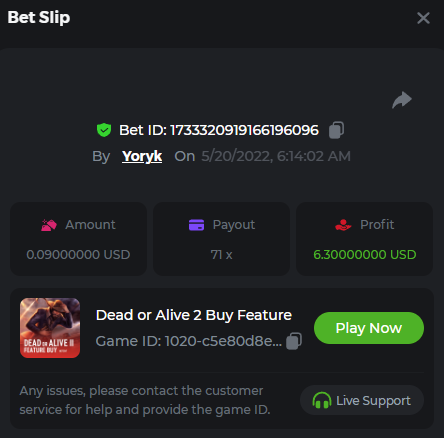Copy the Game ID using copy icon

pyautogui.click(x=294, y=341)
